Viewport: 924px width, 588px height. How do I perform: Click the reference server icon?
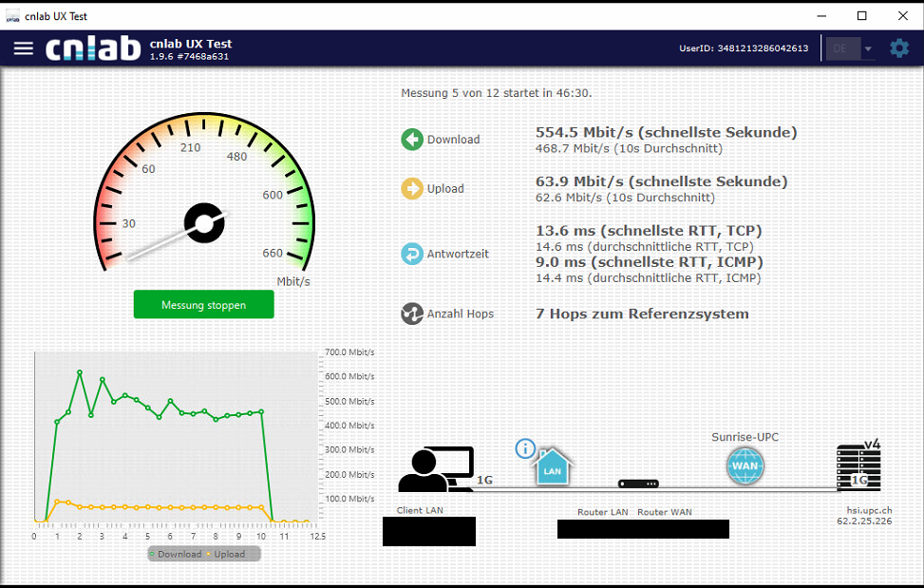(x=858, y=467)
